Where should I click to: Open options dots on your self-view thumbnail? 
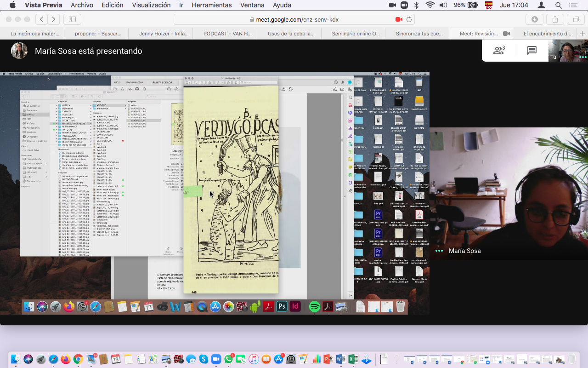[582, 57]
